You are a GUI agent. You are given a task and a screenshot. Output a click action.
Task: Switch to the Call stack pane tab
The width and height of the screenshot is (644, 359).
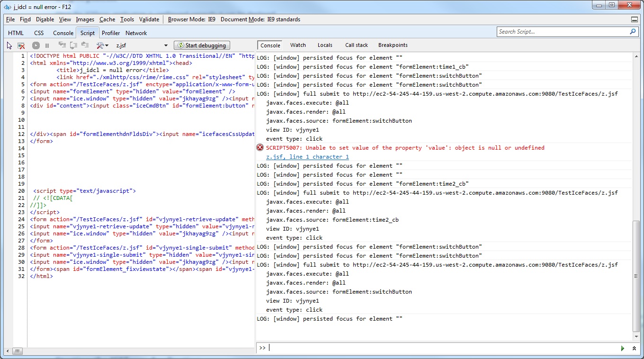[357, 45]
